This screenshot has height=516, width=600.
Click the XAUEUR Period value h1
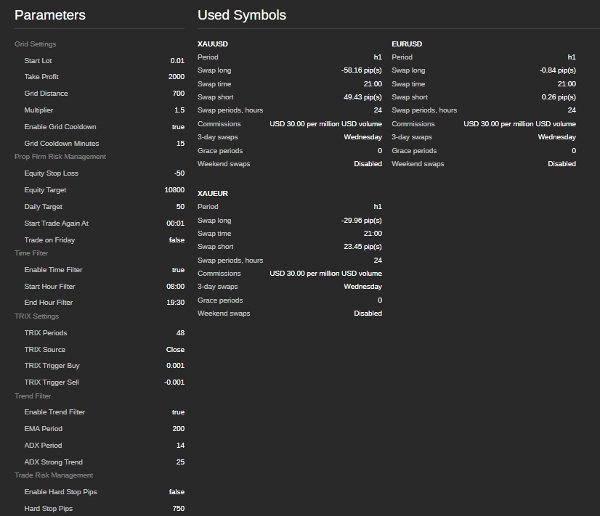(x=378, y=207)
